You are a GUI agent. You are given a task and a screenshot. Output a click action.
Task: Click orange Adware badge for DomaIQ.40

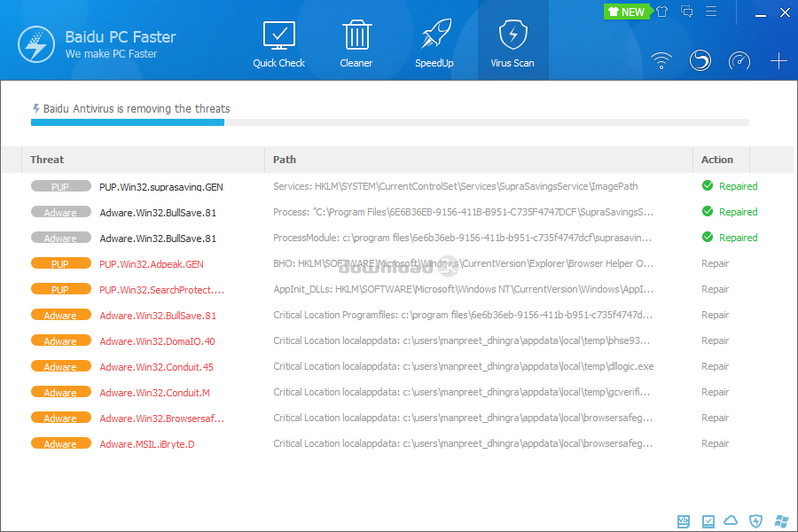[61, 340]
